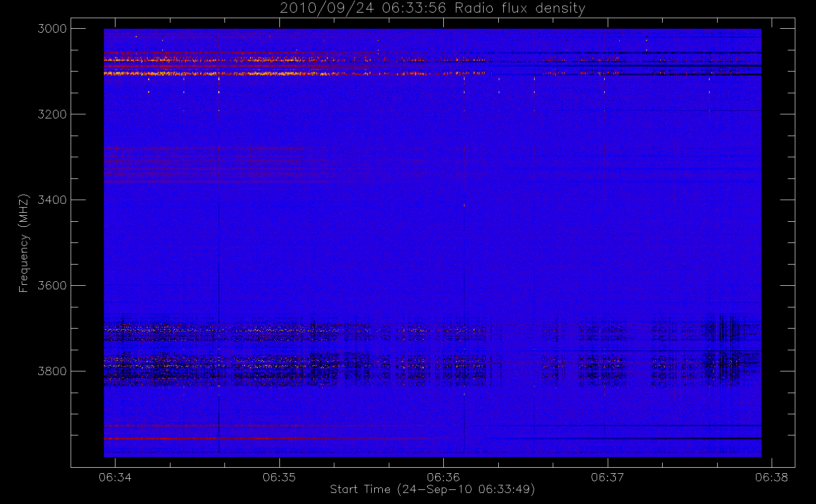Select the 3200 frequency tick label

click(52, 114)
